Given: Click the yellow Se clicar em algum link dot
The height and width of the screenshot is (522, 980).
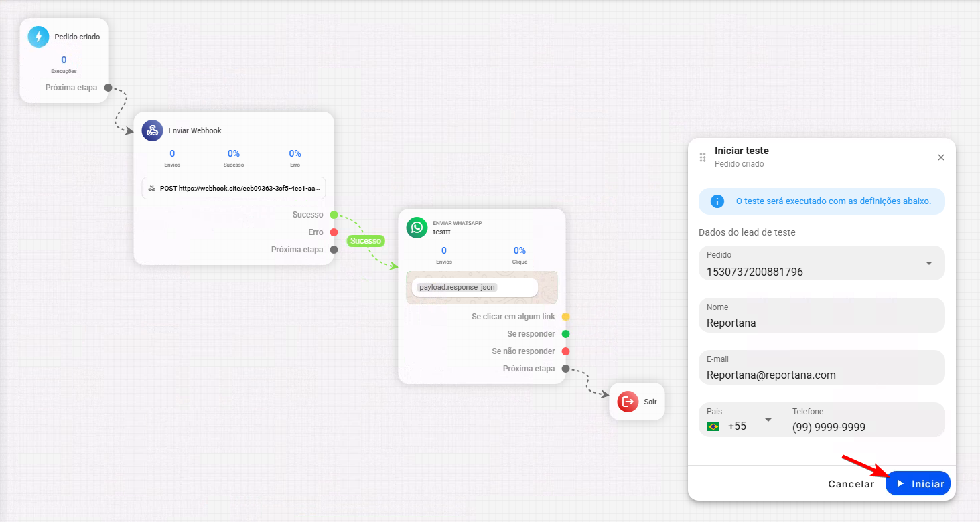Looking at the screenshot, I should pyautogui.click(x=566, y=317).
